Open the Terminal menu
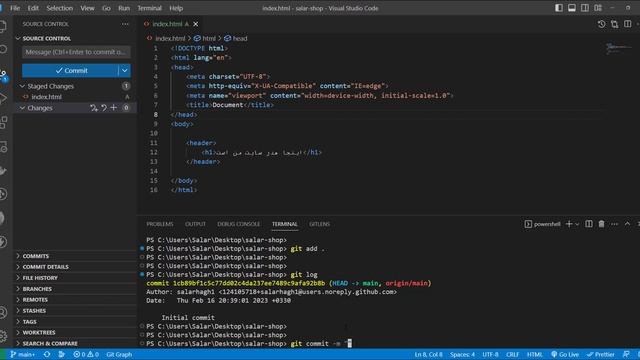Screen dimensions: 640x360 click(149, 8)
